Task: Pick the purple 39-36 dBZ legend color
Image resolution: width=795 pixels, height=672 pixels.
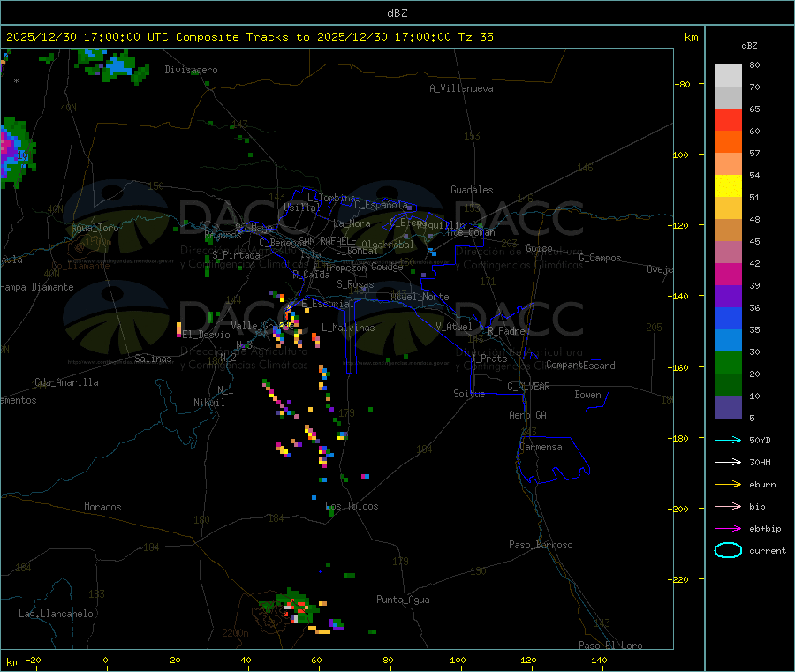Action: (728, 297)
